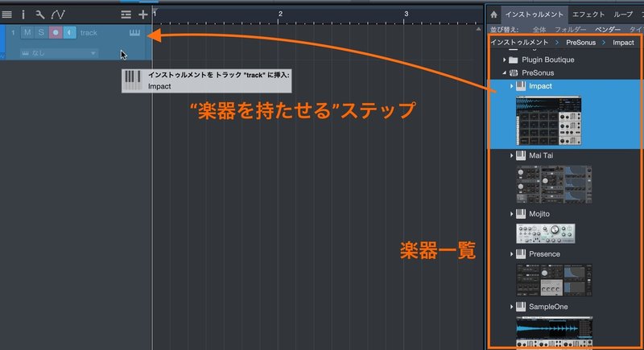Click bar 2 on timeline ruler
The image size is (644, 350).
coord(280,14)
